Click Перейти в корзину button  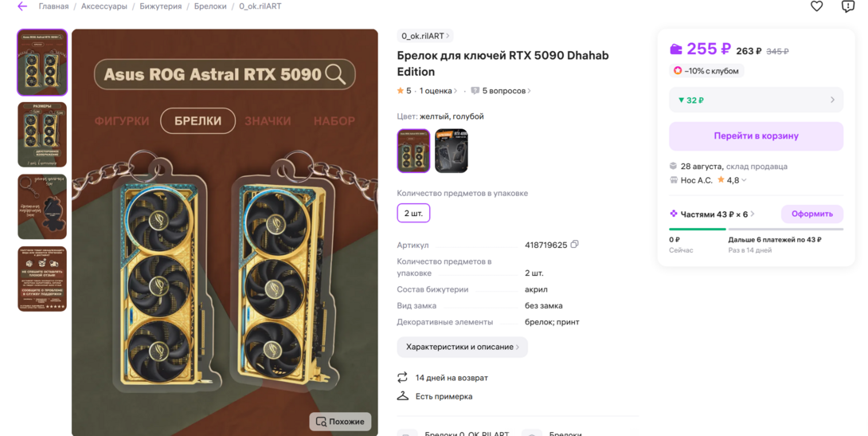point(757,136)
